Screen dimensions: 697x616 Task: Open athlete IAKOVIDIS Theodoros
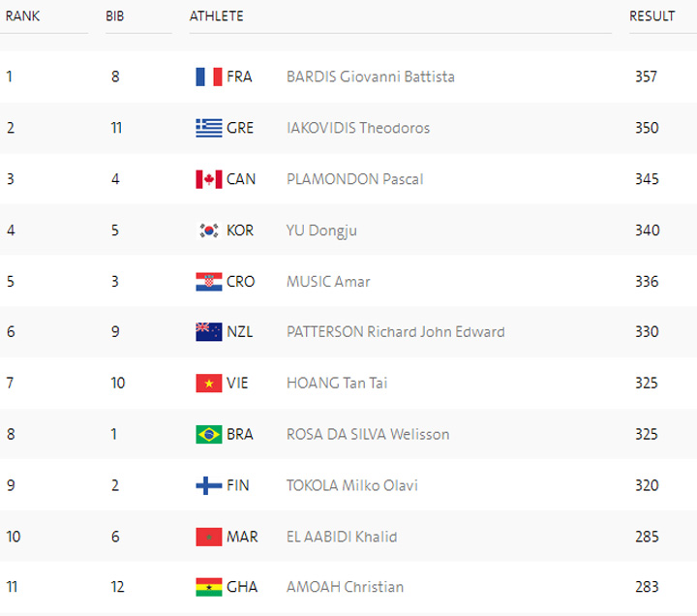[x=358, y=128]
